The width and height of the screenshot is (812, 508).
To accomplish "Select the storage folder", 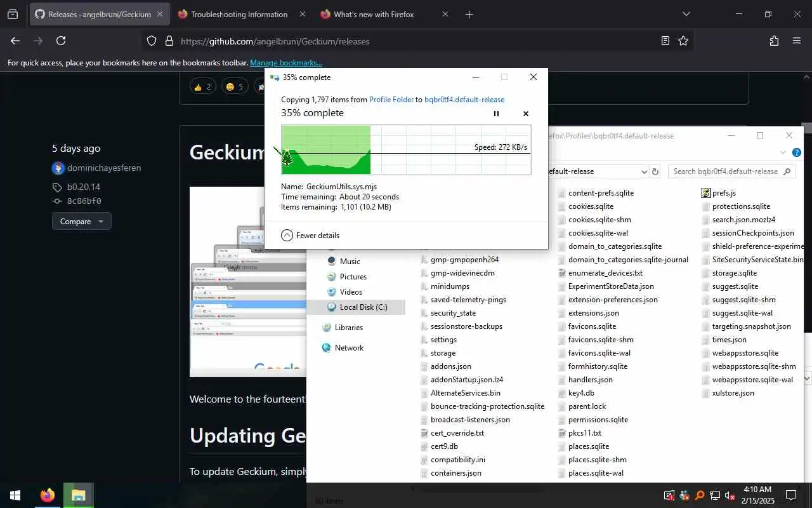I will (x=438, y=353).
